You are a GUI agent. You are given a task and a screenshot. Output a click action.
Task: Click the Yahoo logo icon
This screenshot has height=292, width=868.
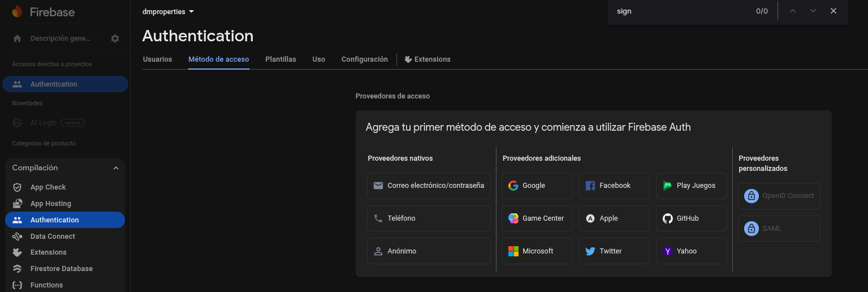pos(668,251)
